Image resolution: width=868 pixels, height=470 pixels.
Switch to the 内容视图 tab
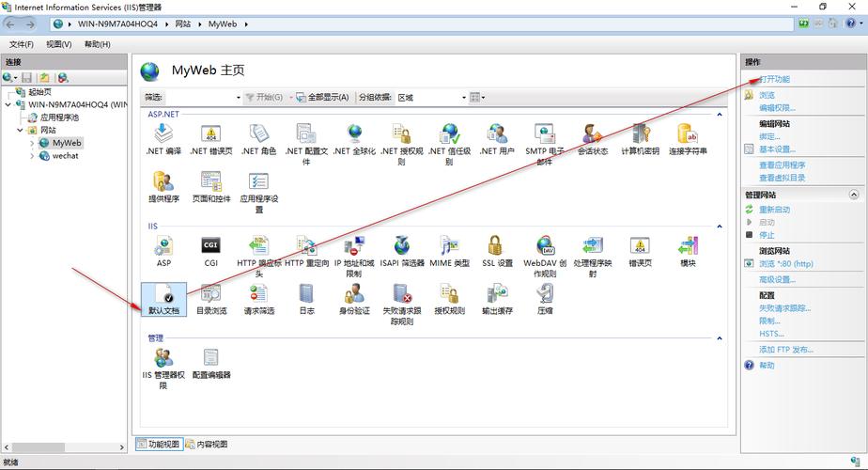pyautogui.click(x=207, y=444)
